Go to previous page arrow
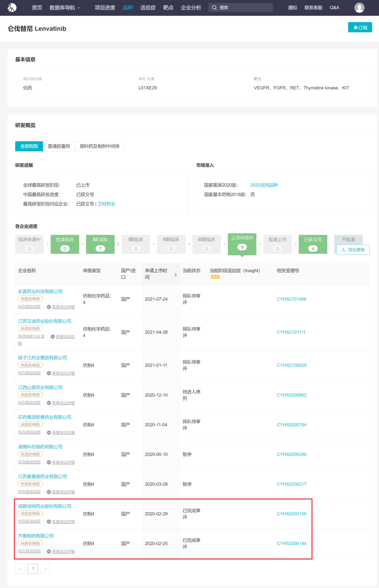This screenshot has height=588, width=379. [x=20, y=569]
